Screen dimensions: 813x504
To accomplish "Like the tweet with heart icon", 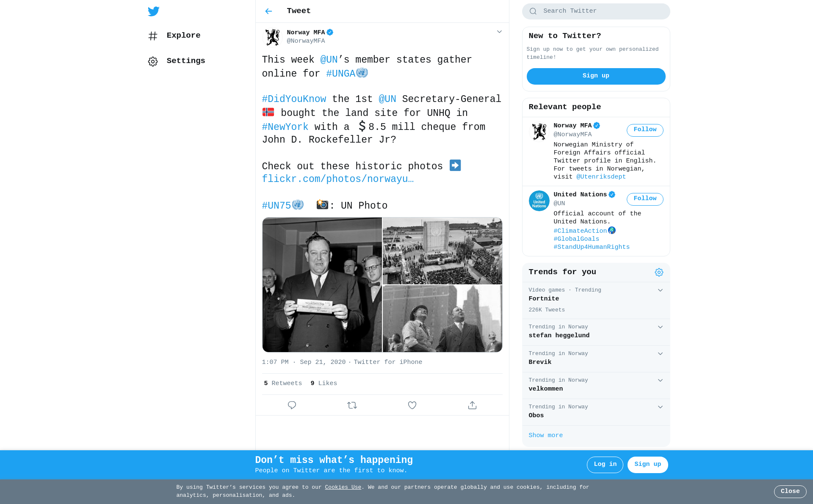I will point(412,405).
